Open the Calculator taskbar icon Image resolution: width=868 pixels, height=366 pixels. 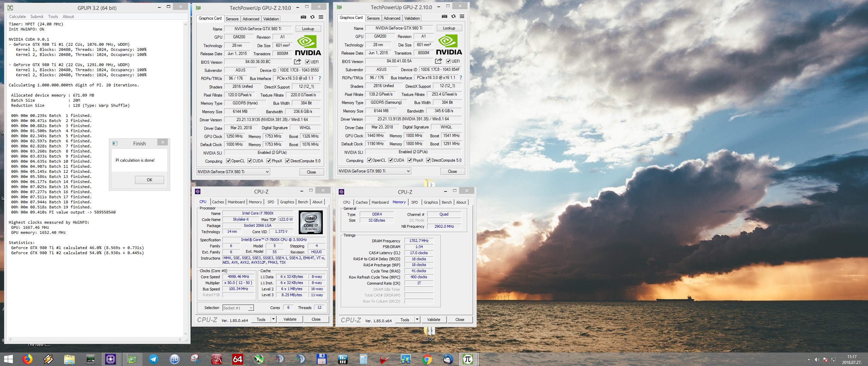(363, 359)
